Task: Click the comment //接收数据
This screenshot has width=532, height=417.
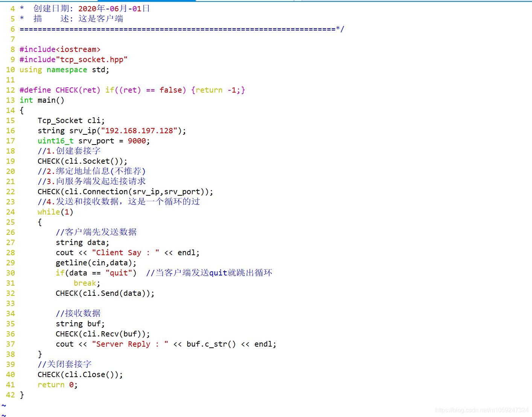Action: (x=78, y=313)
